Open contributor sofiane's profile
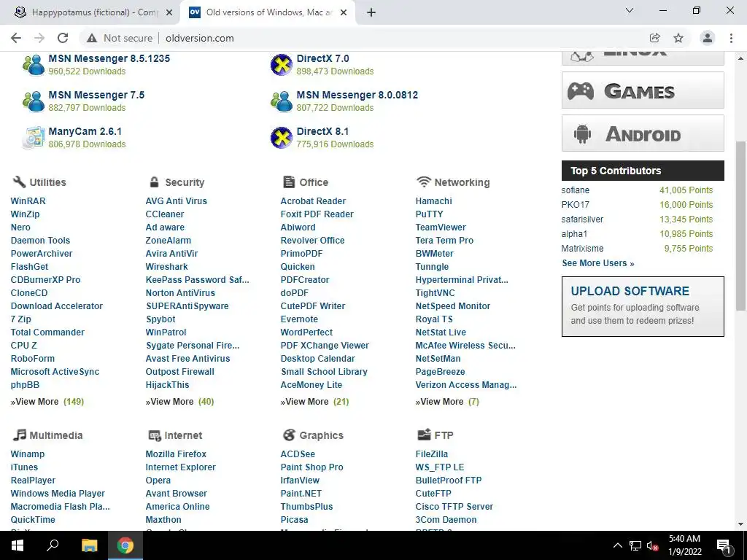Viewport: 747px width, 560px height. 576,190
